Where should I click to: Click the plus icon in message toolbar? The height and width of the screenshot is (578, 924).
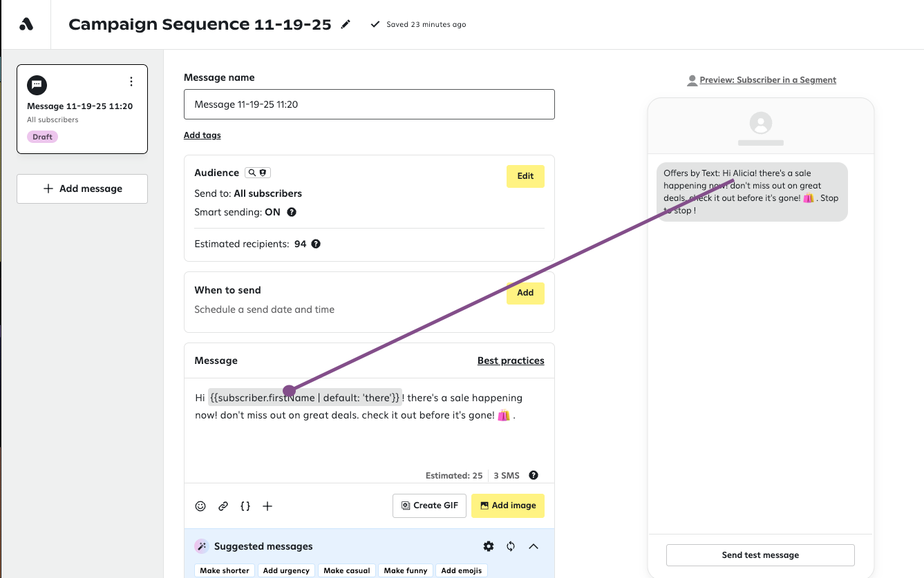(267, 506)
